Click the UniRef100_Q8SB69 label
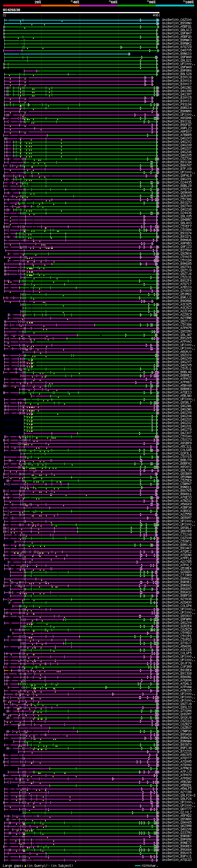This screenshot has height=868, width=197. coord(177,474)
